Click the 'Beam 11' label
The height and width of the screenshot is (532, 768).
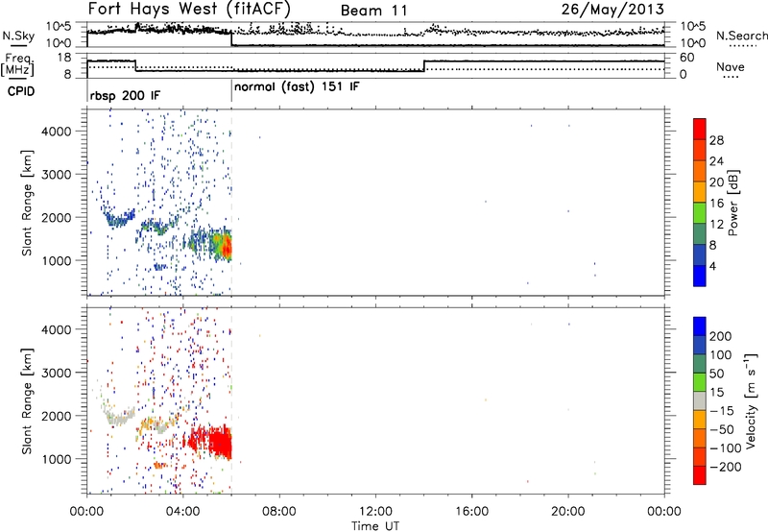pyautogui.click(x=373, y=11)
